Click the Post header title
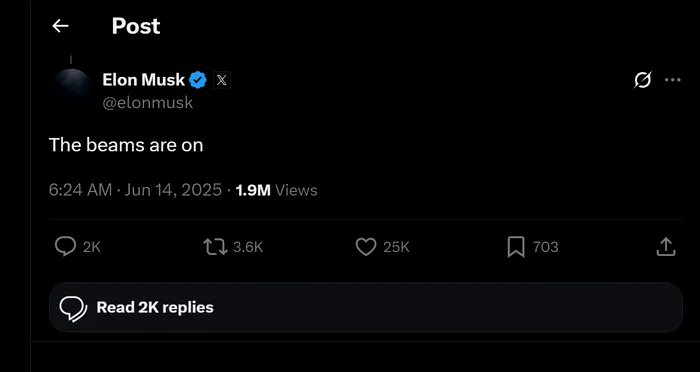This screenshot has height=372, width=700. [x=136, y=26]
